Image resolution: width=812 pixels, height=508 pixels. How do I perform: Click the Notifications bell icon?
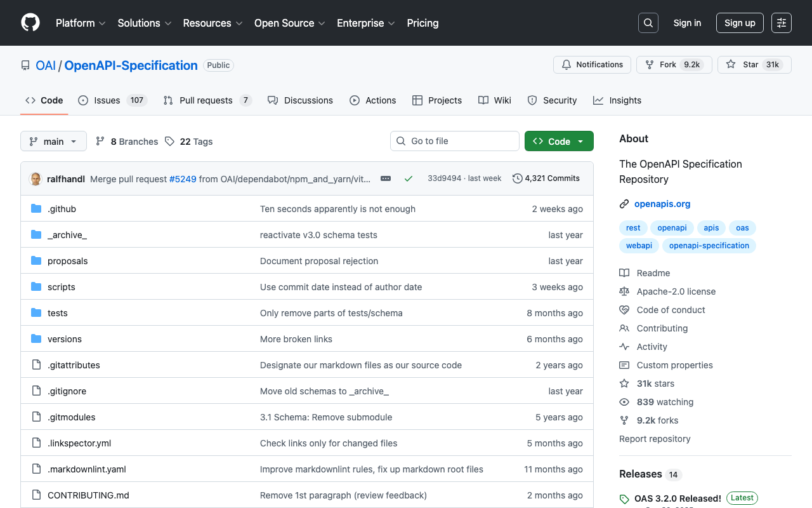(x=566, y=64)
